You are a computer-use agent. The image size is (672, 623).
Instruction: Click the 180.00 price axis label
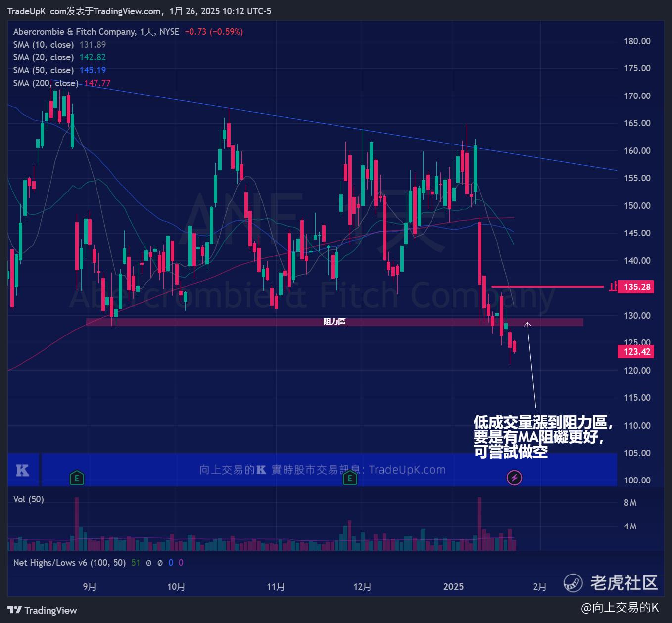637,41
